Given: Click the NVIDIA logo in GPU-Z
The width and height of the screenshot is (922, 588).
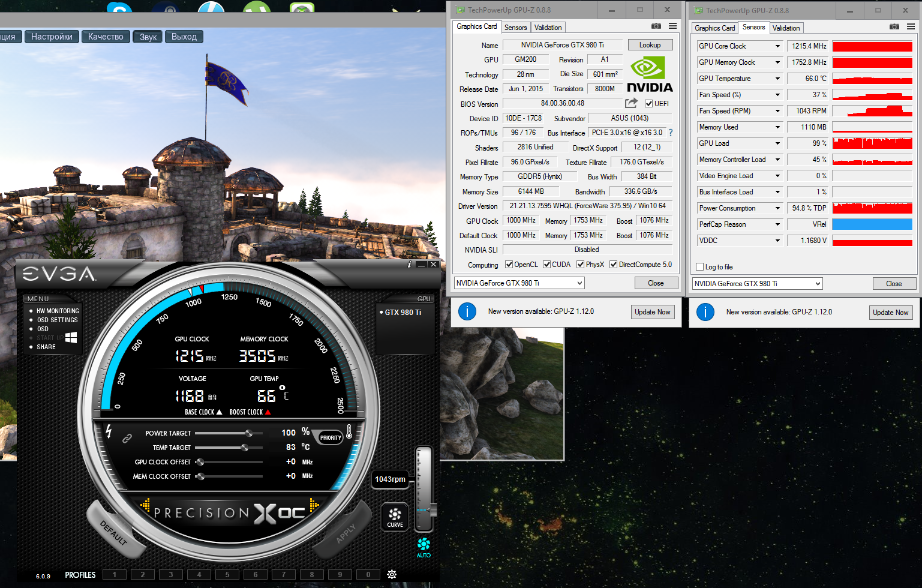Looking at the screenshot, I should (649, 74).
